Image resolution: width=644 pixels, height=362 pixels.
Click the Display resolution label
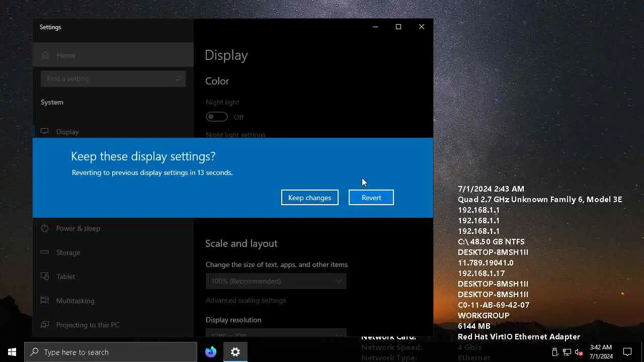233,320
